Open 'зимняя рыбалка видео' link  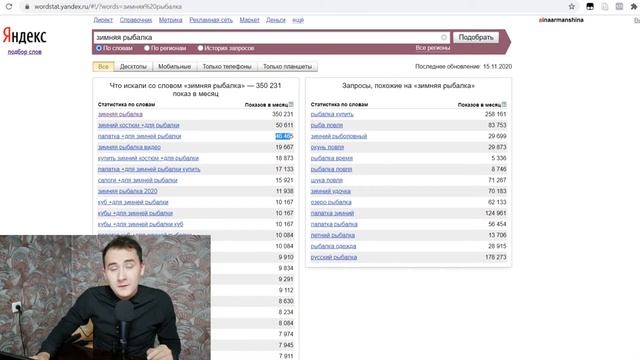click(129, 147)
